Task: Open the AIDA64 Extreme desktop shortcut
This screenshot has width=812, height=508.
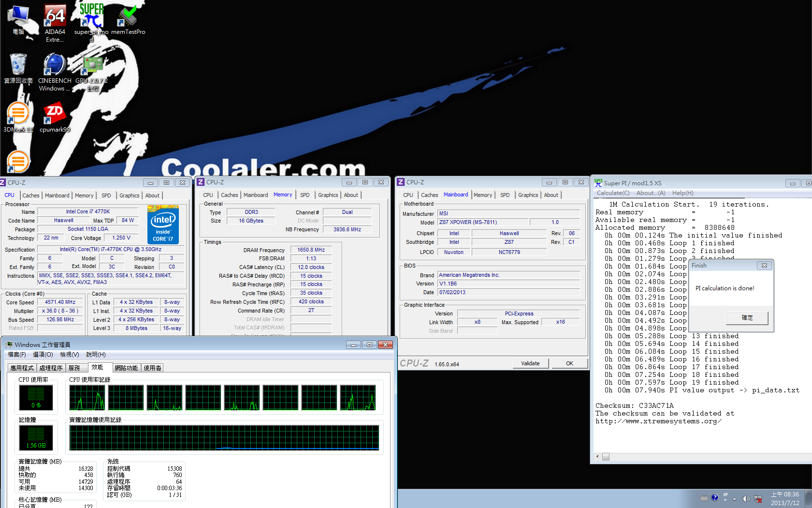Action: (55, 23)
